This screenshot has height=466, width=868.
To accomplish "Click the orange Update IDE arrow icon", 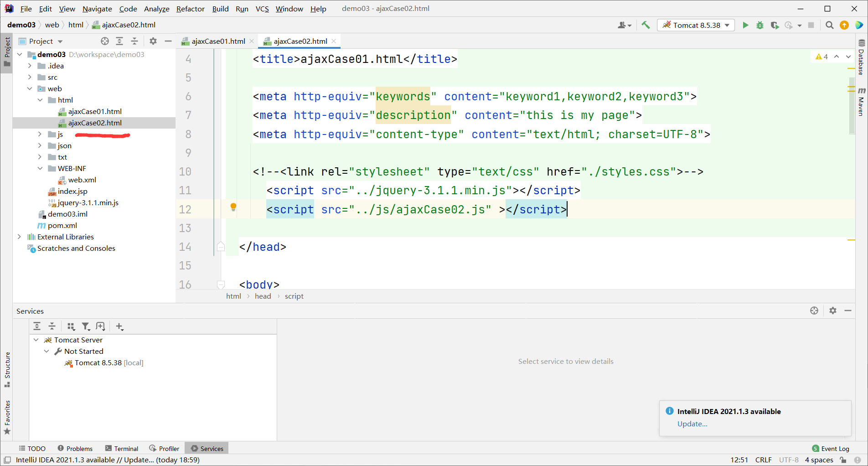I will pos(844,25).
